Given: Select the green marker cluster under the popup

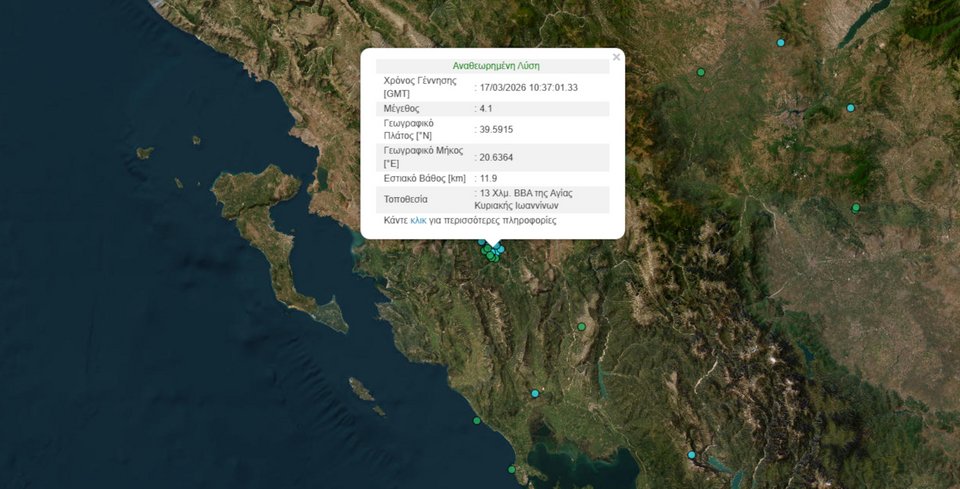Looking at the screenshot, I should [x=490, y=254].
